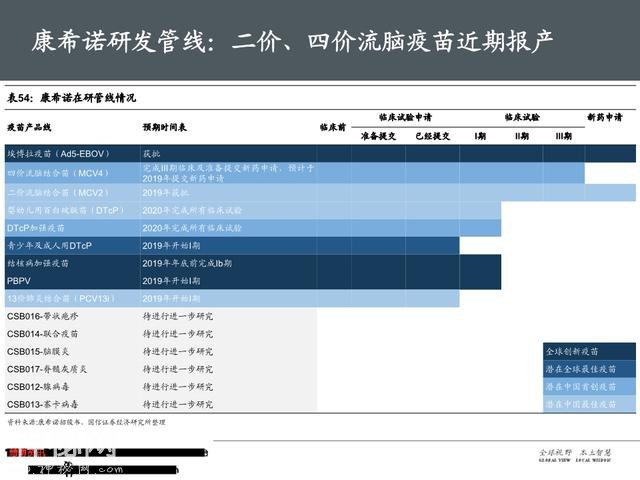Select the table caption 表54: 康希诺在研管线情况

tap(71, 98)
